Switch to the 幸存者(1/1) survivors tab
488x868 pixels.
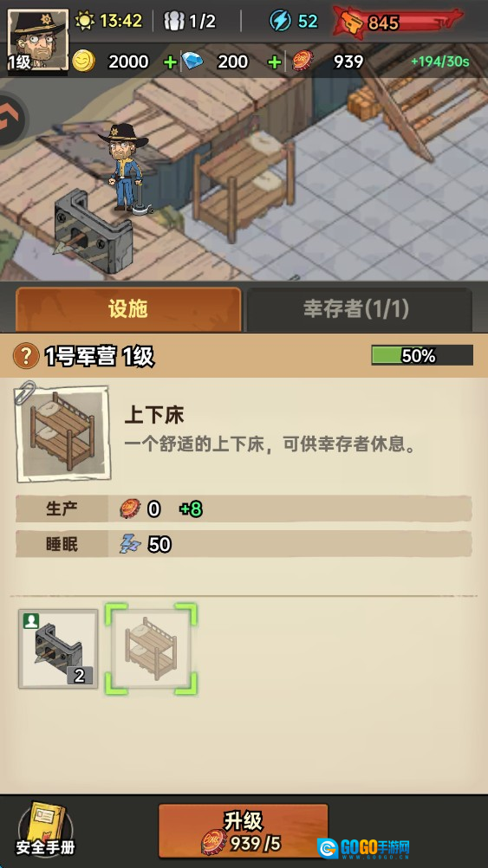pyautogui.click(x=359, y=309)
